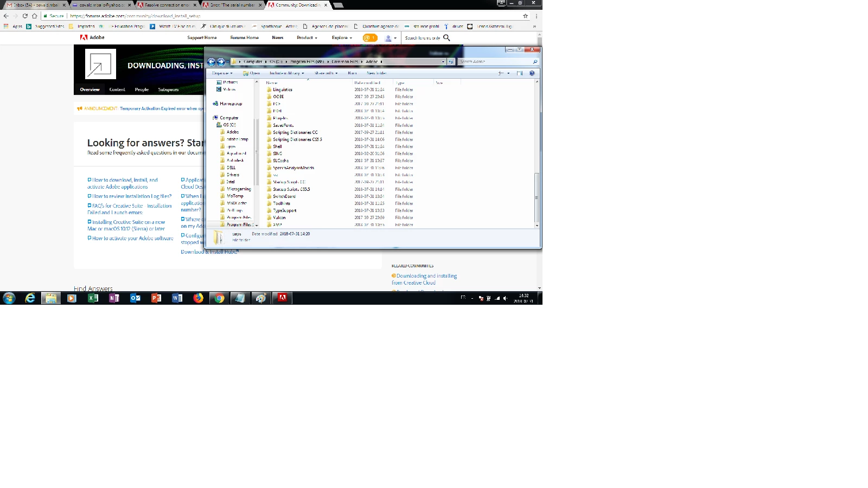Expand the address bar history dropdown arrow
868x488 pixels.
(x=443, y=62)
